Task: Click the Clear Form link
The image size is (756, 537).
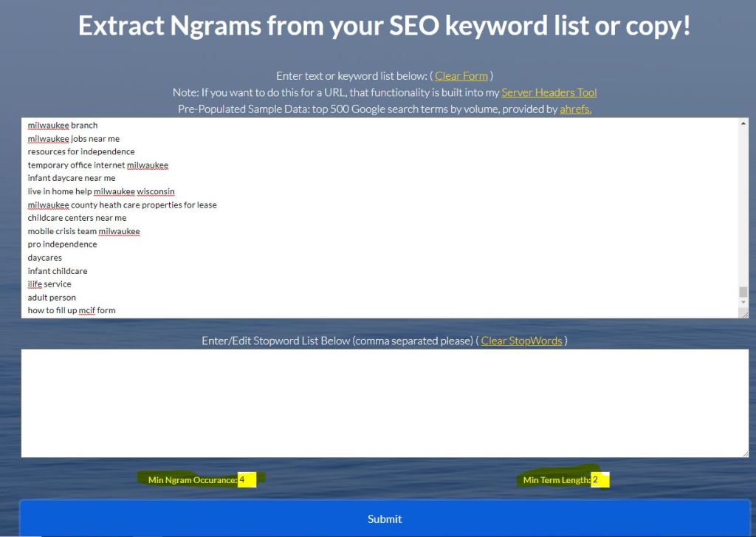Action: 461,76
